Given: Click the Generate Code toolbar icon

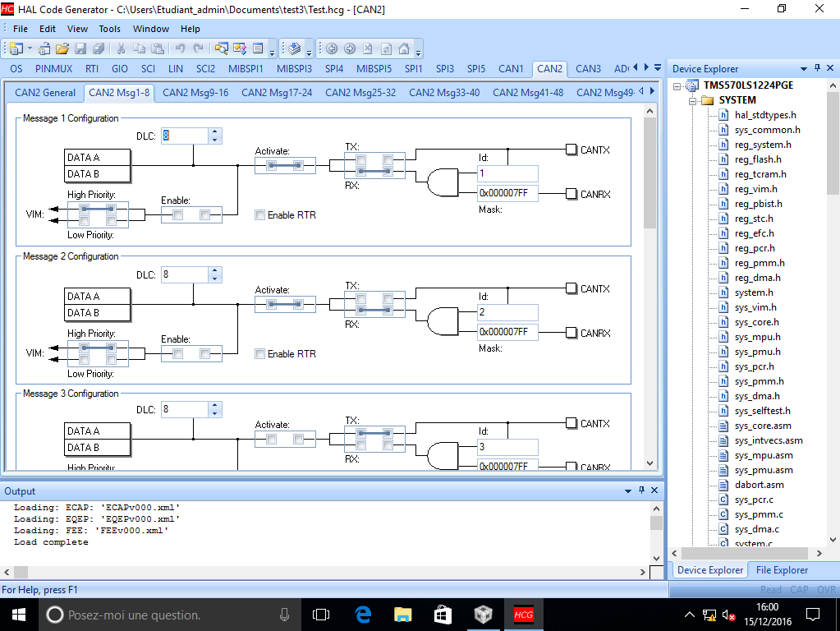Looking at the screenshot, I should (x=294, y=48).
